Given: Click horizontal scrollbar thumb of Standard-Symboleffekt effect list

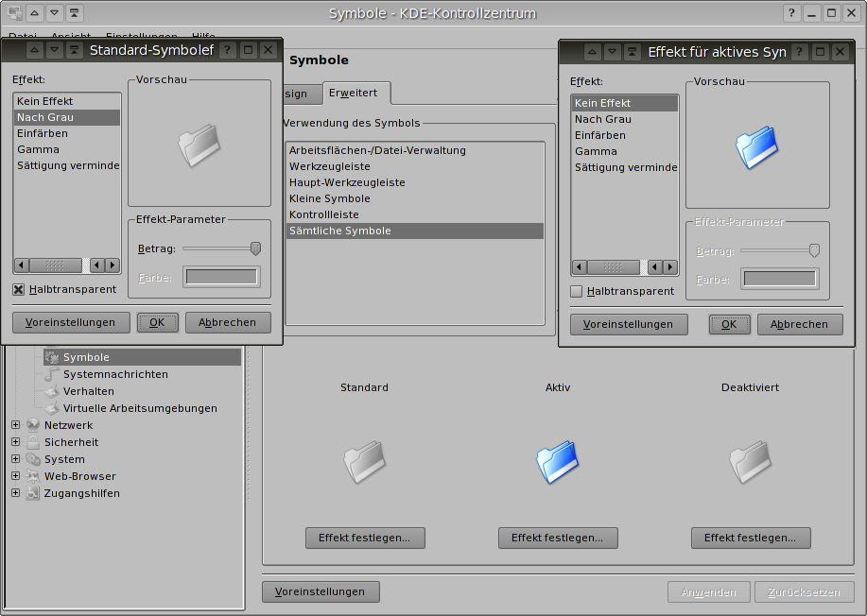Looking at the screenshot, I should 55,265.
